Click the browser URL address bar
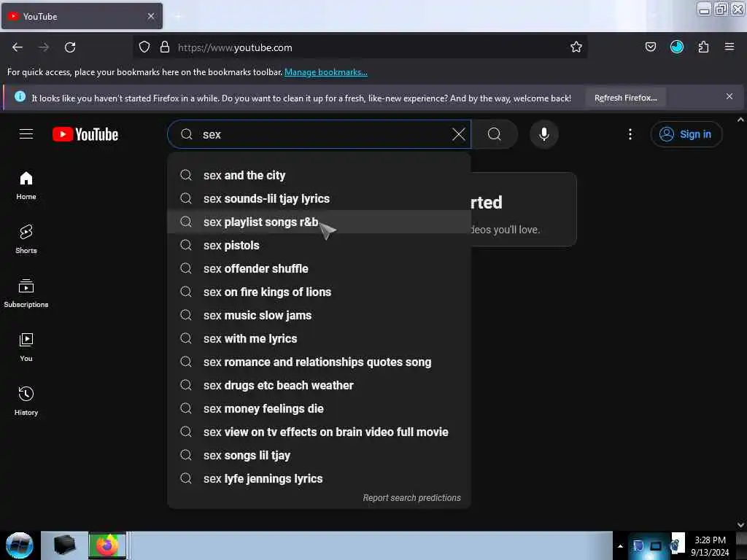 coord(360,47)
